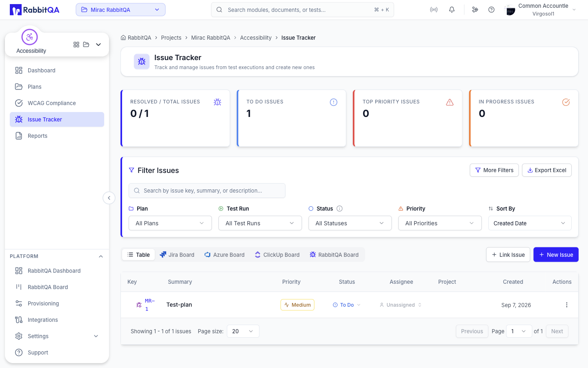Collapse the sidebar with arrow button
Viewport: 588px width, 368px height.
[x=109, y=198]
